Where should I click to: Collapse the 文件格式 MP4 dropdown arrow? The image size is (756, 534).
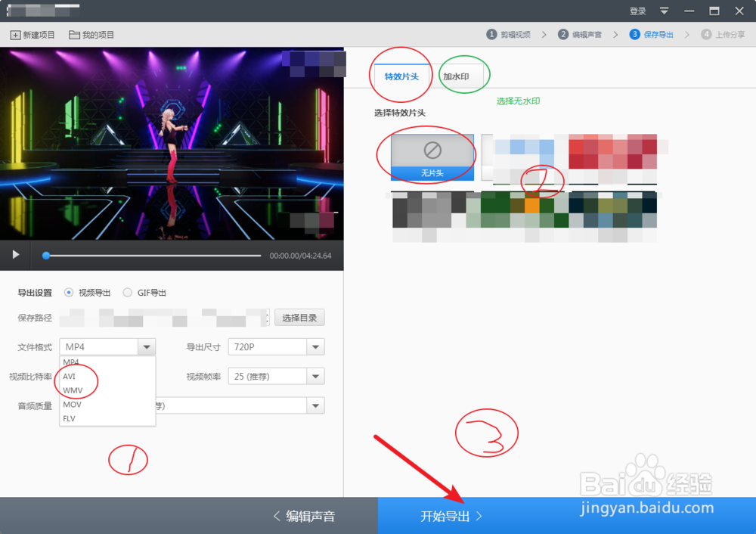click(147, 347)
